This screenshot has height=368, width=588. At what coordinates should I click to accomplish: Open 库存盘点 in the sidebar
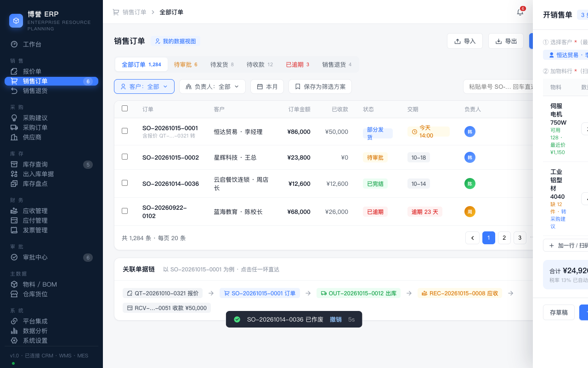[51, 184]
